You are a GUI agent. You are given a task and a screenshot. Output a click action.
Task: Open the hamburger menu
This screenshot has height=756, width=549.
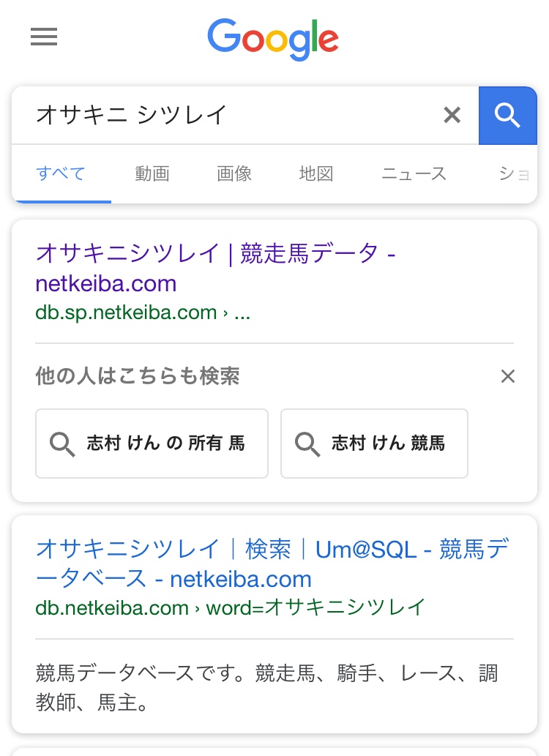point(44,37)
